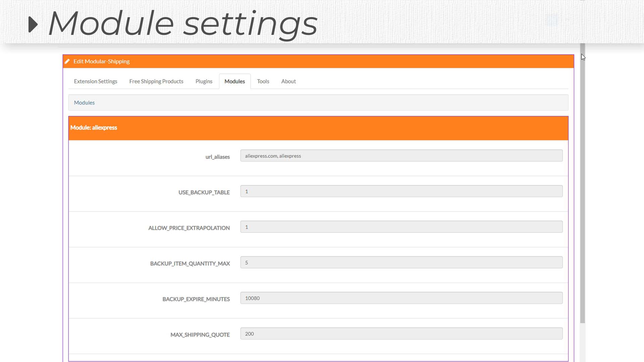Click the Edit Modular-Shipping header

pyautogui.click(x=101, y=61)
